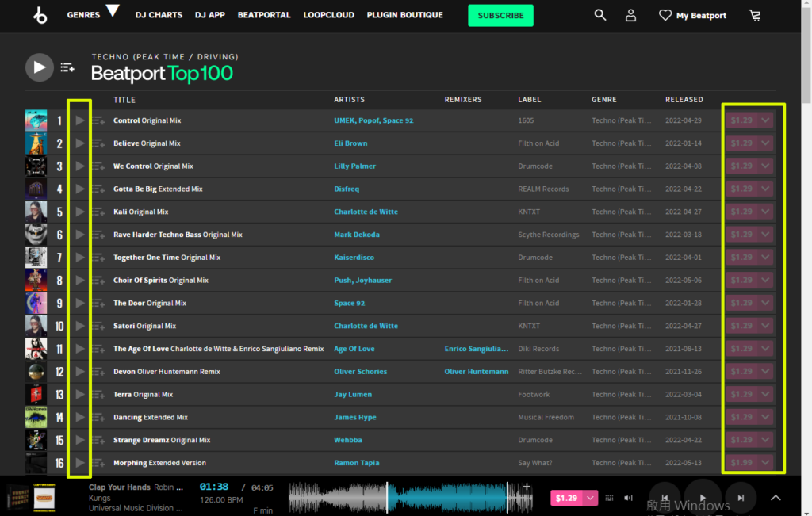Buy playing track for $1.29 in player
Viewport: 812px width, 516px height.
[566, 498]
